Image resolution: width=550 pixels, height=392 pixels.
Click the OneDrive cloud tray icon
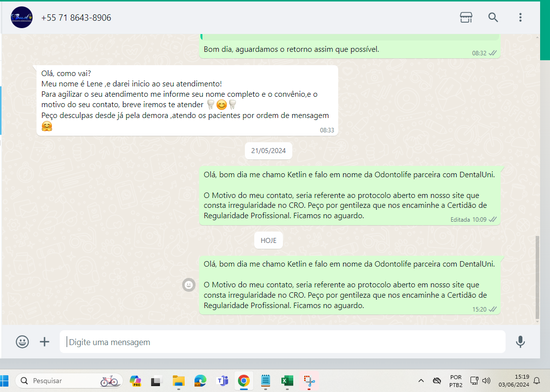pyautogui.click(x=437, y=381)
